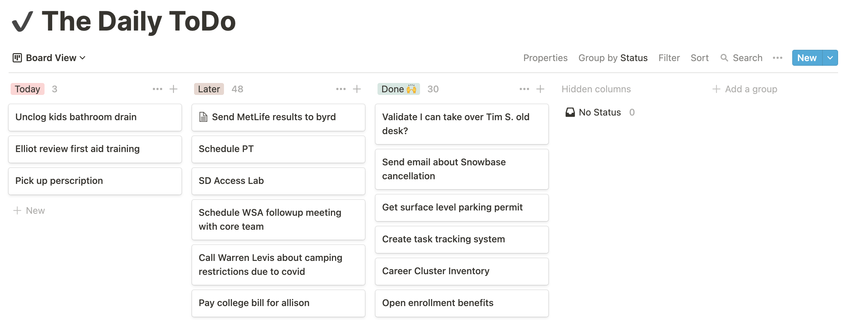Add a new card to the Today column
Viewport: 868px width, 320px height.
(173, 89)
